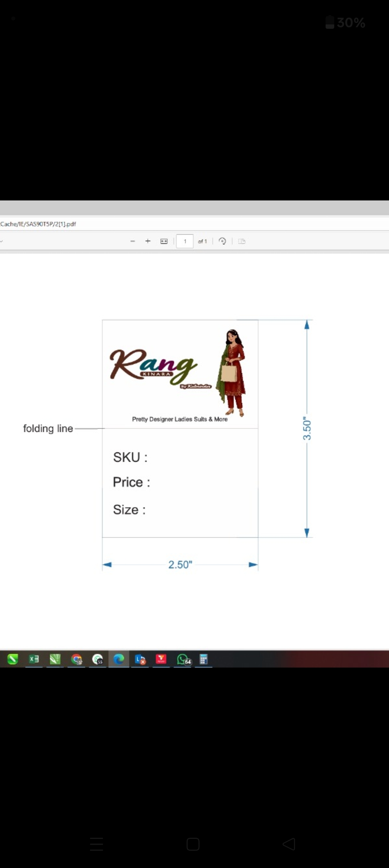Image resolution: width=389 pixels, height=868 pixels.
Task: Toggle the page view layout button
Action: coord(242,241)
